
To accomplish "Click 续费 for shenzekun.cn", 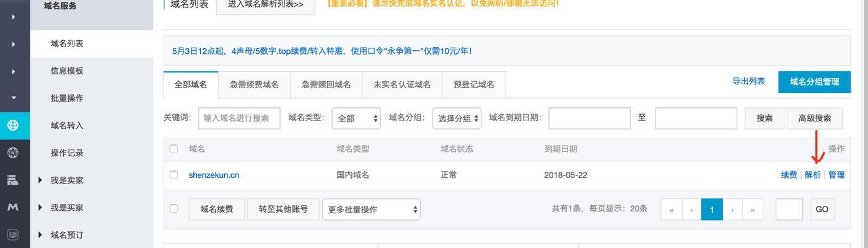I will coord(789,175).
